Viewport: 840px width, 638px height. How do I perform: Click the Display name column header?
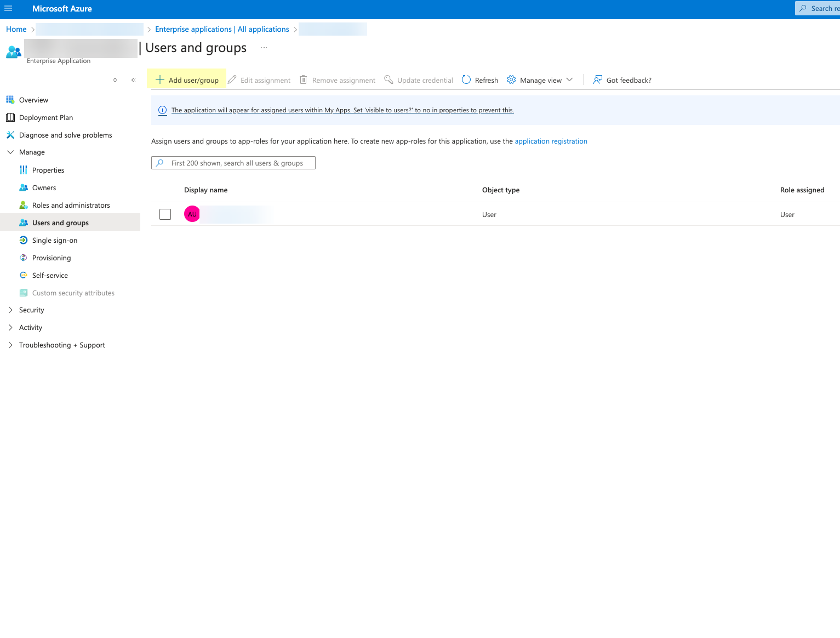[x=205, y=190]
